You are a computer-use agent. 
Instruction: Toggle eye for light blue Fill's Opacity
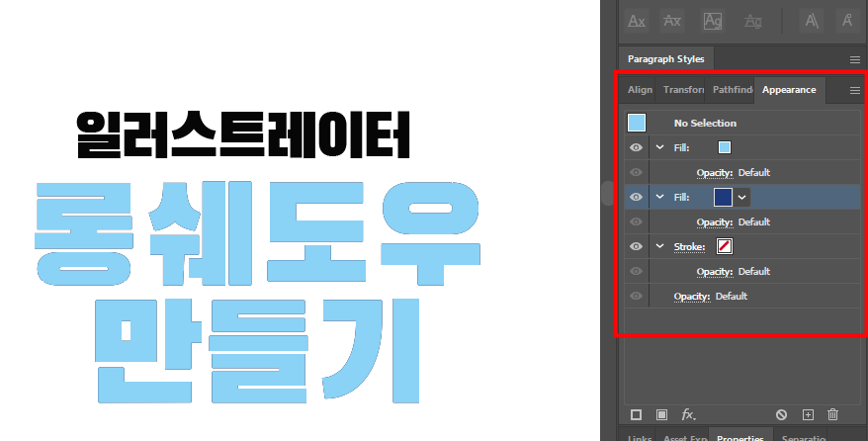[x=636, y=173]
